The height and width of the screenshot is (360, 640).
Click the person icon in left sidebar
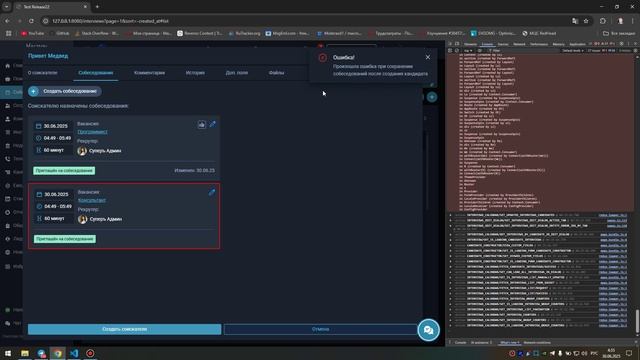click(x=7, y=119)
